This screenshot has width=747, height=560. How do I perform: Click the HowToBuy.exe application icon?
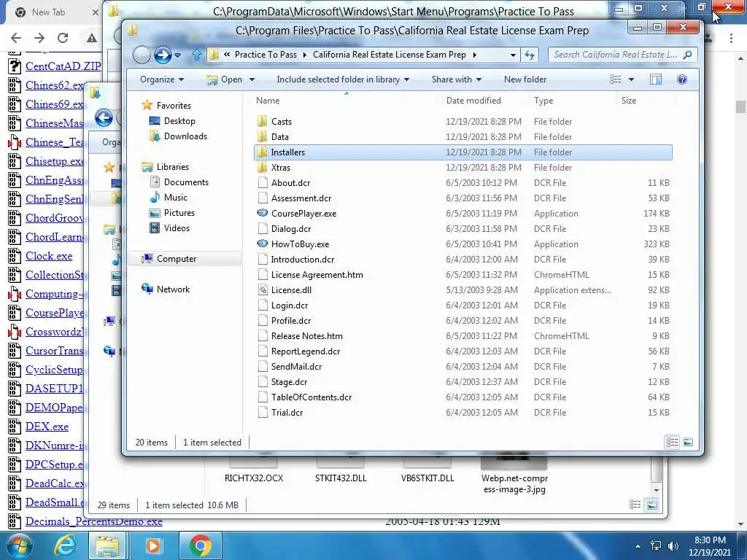(x=262, y=244)
